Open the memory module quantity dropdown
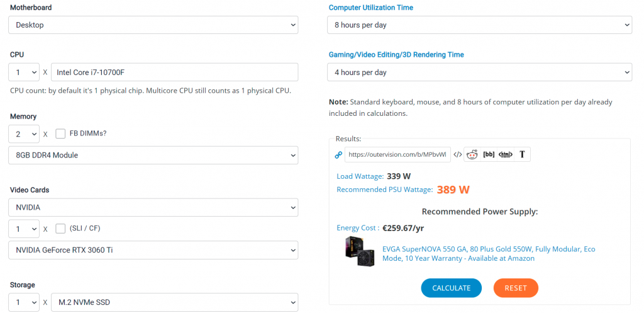The height and width of the screenshot is (313, 644). (24, 134)
